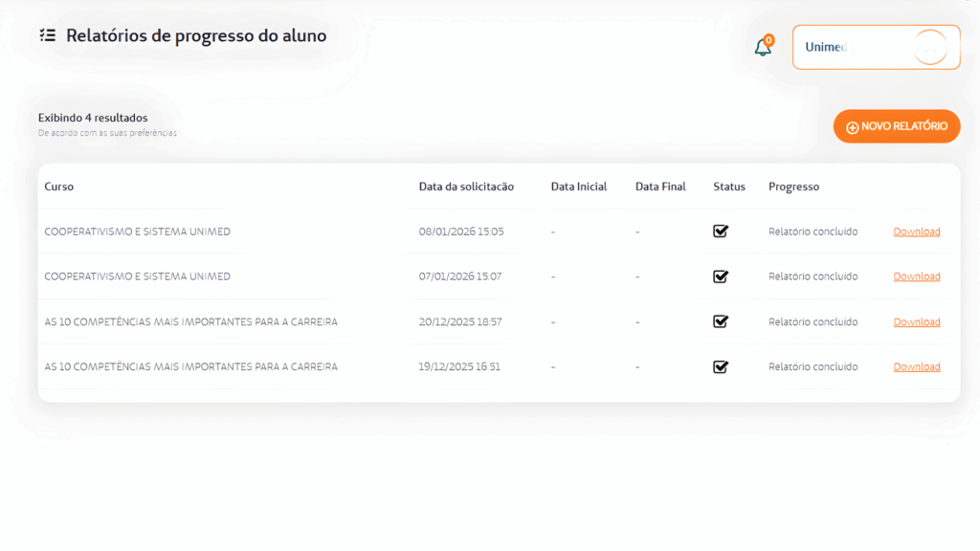The height and width of the screenshot is (551, 980).
Task: Click the status check icon for the 07/01/2026 report
Action: (x=721, y=276)
